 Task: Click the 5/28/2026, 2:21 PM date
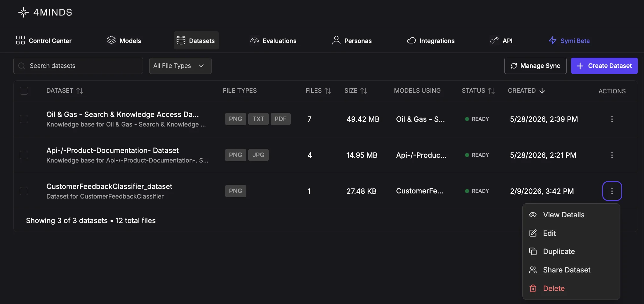(x=543, y=155)
